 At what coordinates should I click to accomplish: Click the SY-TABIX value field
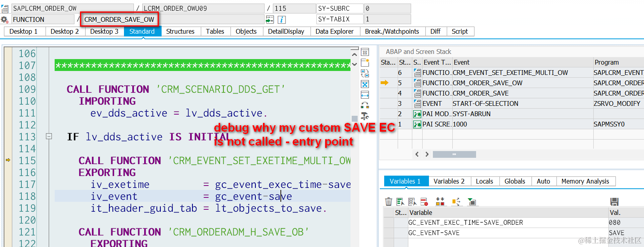point(387,19)
